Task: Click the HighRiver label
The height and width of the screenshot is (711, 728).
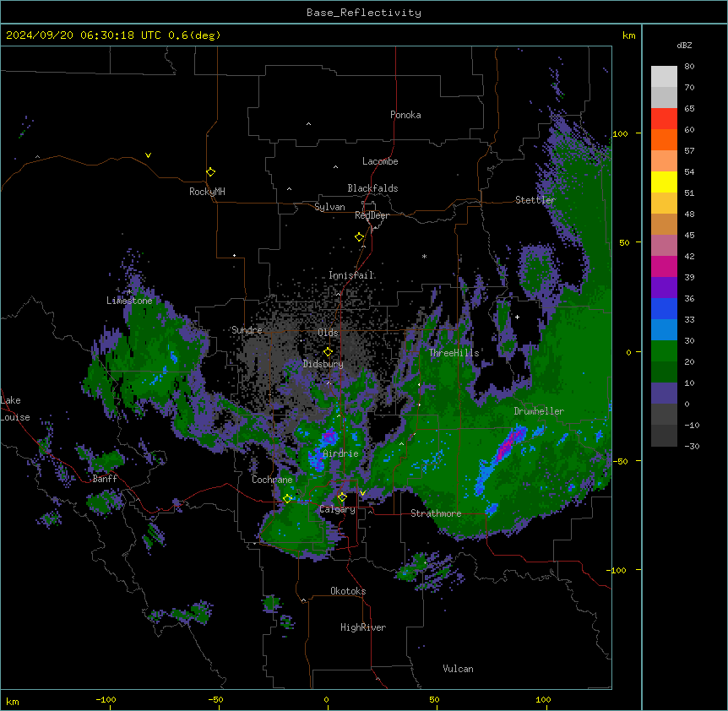Action: coord(363,627)
